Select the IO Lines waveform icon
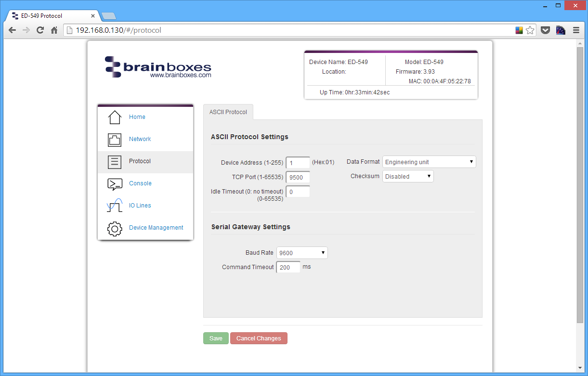Image resolution: width=588 pixels, height=376 pixels. coord(114,205)
